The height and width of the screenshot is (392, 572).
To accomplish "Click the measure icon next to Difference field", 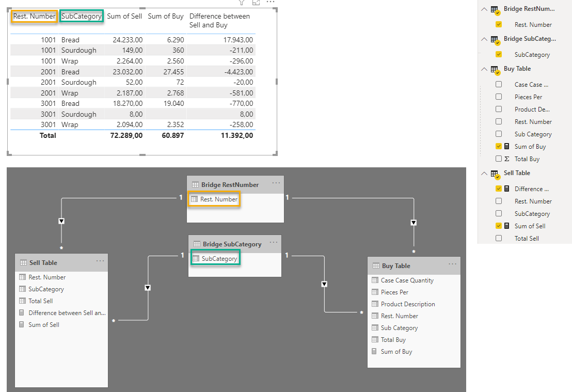I will [507, 189].
